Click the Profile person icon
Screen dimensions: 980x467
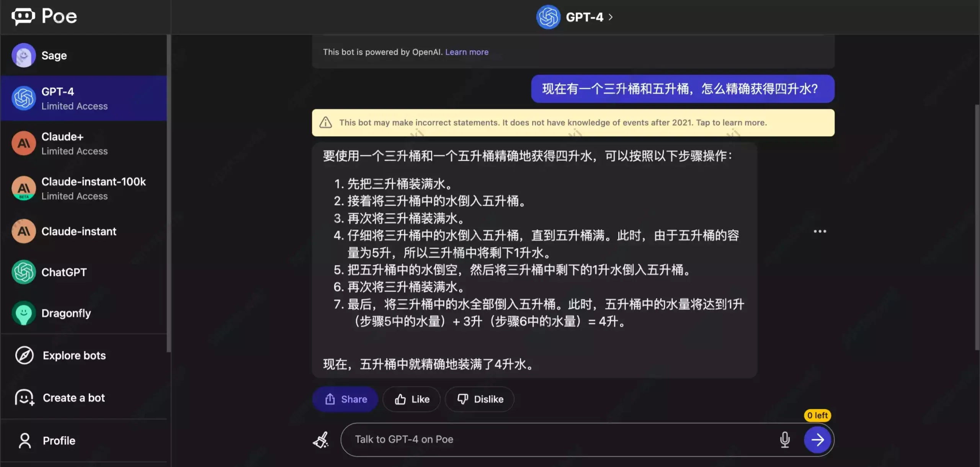(x=25, y=441)
